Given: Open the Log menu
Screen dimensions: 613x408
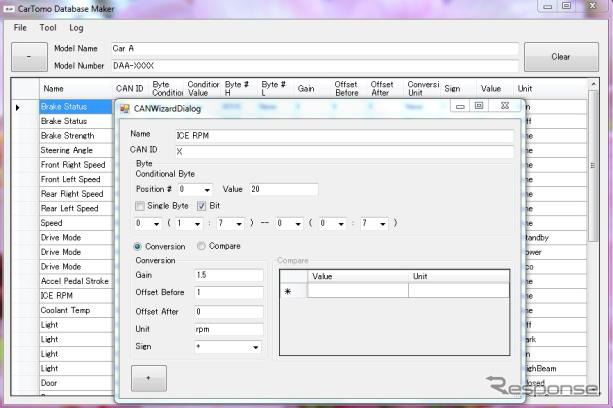Looking at the screenshot, I should (x=76, y=28).
